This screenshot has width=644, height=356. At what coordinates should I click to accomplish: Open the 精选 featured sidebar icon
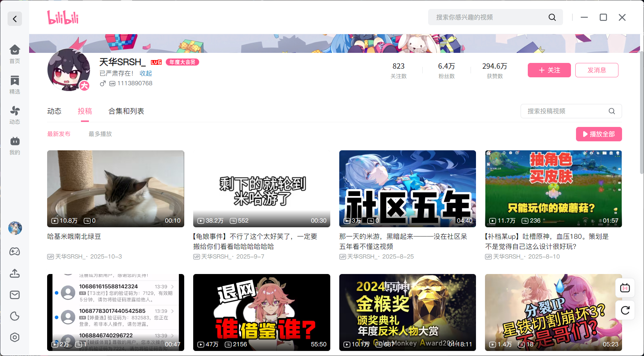(x=15, y=85)
